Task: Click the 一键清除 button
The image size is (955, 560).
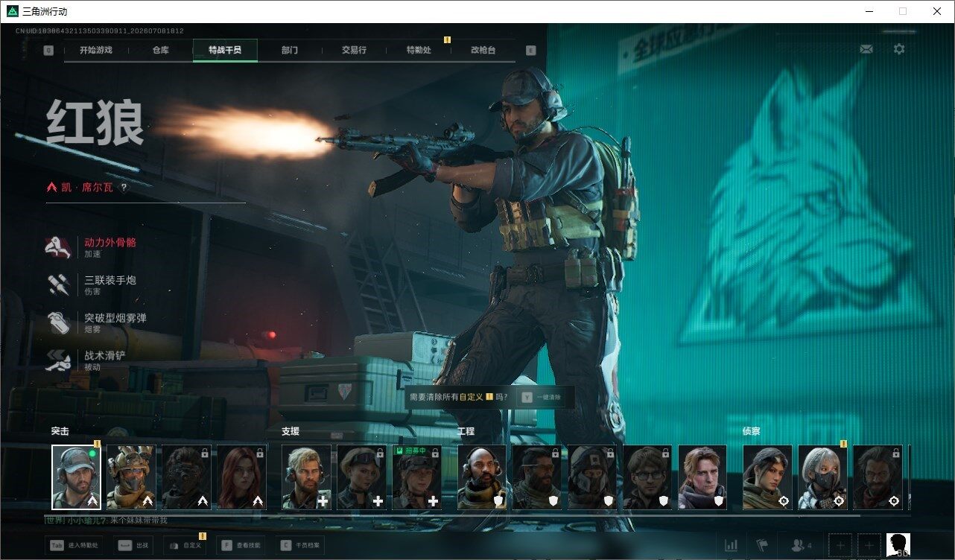Action: pyautogui.click(x=542, y=398)
